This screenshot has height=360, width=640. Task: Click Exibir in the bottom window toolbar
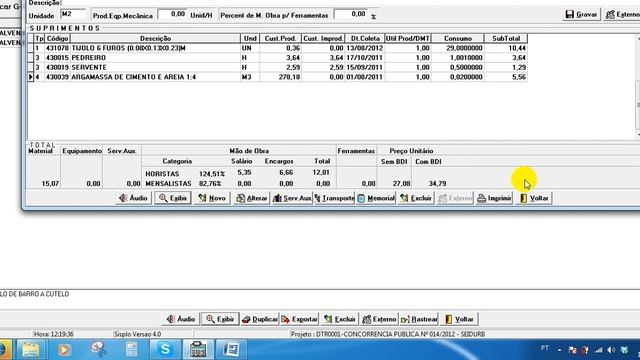pos(220,319)
